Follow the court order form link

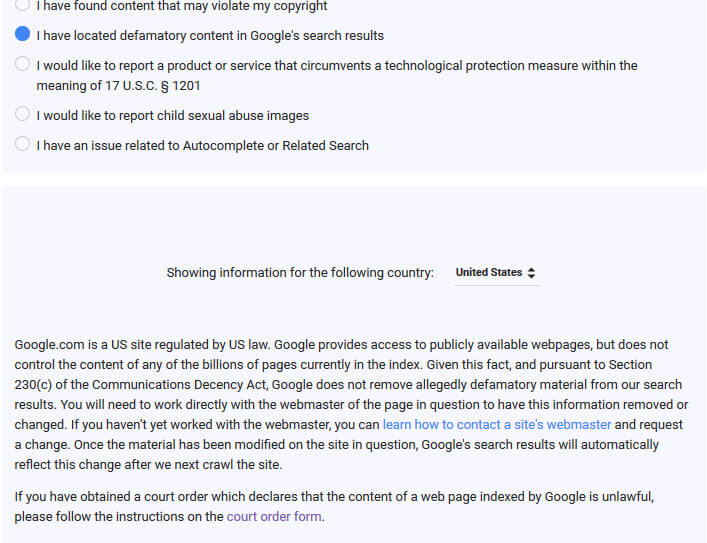coord(274,517)
